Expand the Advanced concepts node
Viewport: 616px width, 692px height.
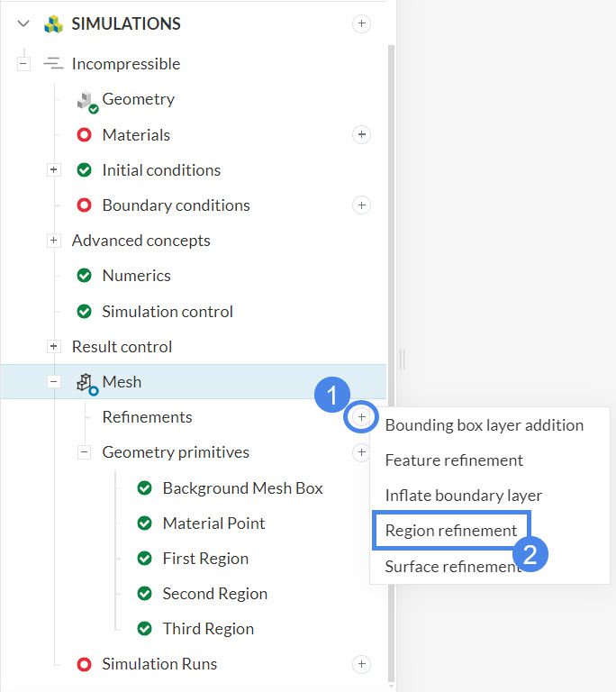pyautogui.click(x=53, y=241)
